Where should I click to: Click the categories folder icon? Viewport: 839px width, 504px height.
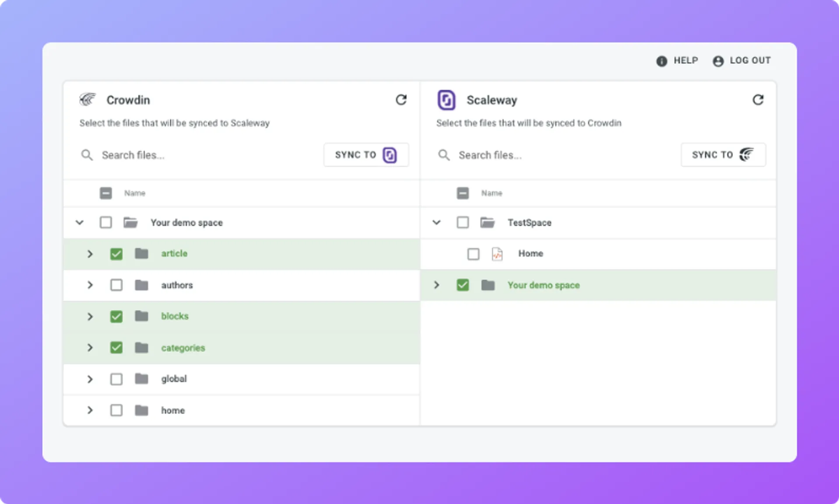click(142, 348)
